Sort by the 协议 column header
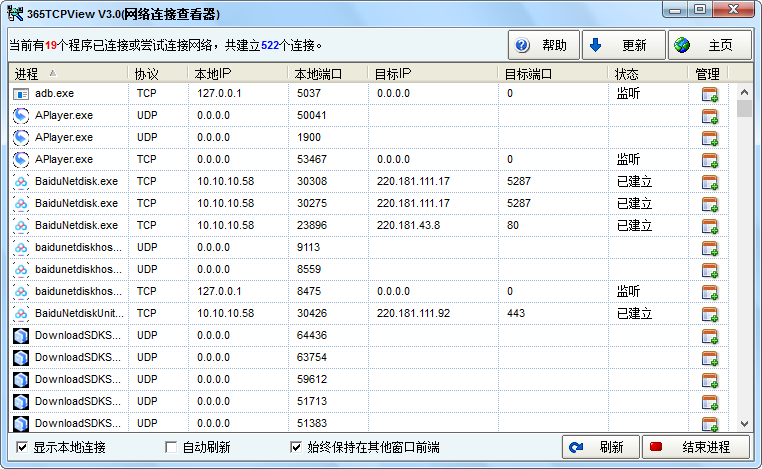 pos(158,74)
